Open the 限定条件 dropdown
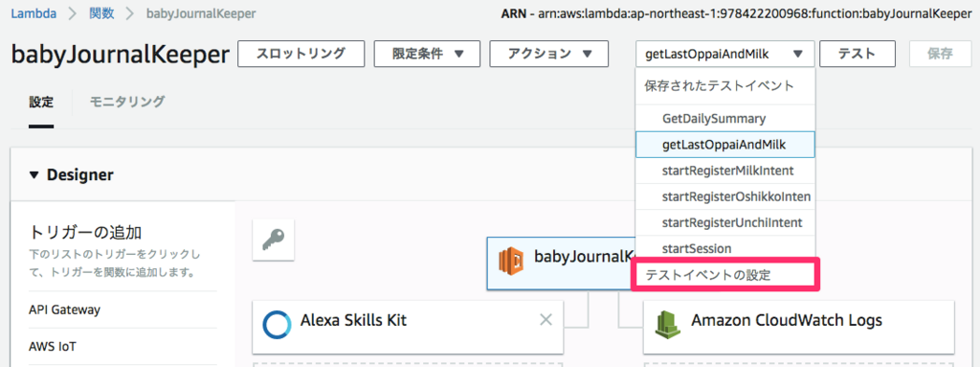Viewport: 980px width, 367px height. coord(428,54)
